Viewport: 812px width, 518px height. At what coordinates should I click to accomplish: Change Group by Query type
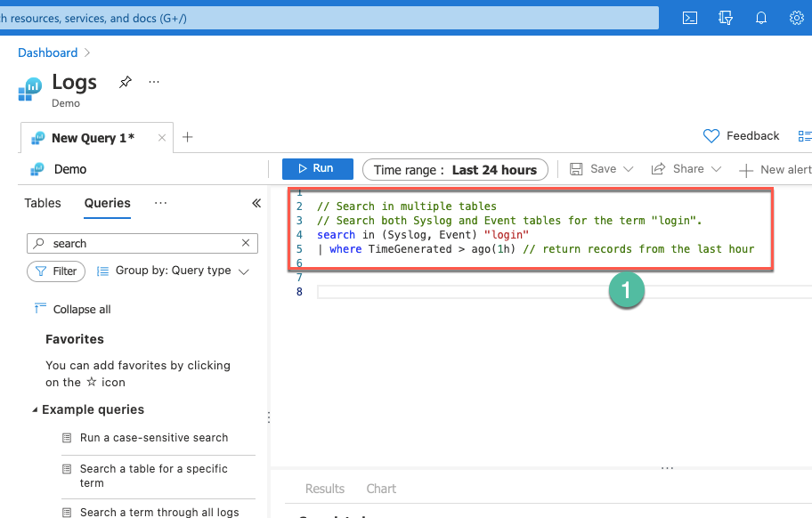pyautogui.click(x=173, y=271)
